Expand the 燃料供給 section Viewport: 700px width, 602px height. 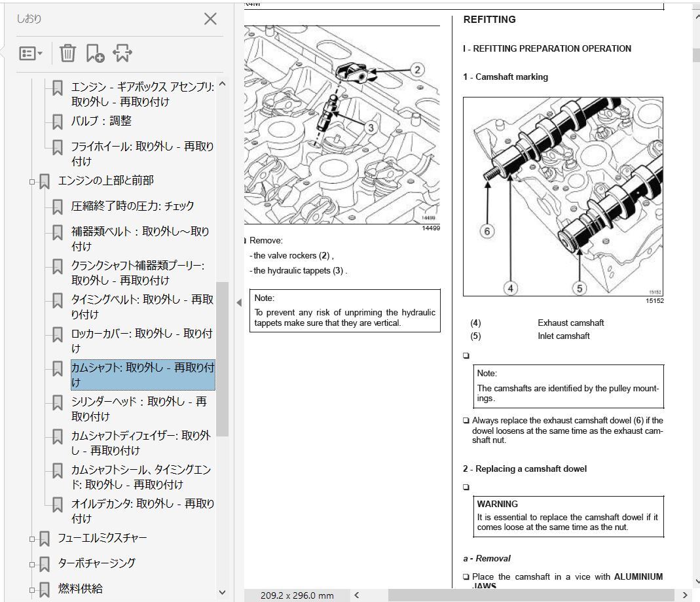[31, 590]
